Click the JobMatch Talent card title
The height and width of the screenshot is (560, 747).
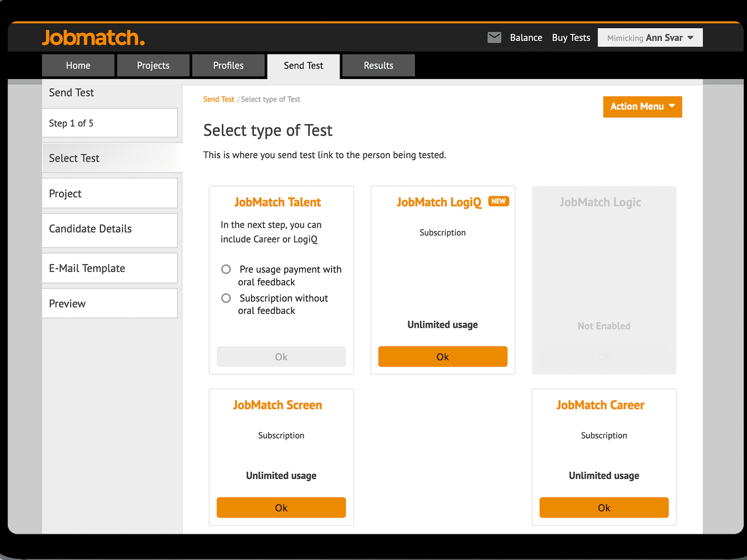(278, 202)
